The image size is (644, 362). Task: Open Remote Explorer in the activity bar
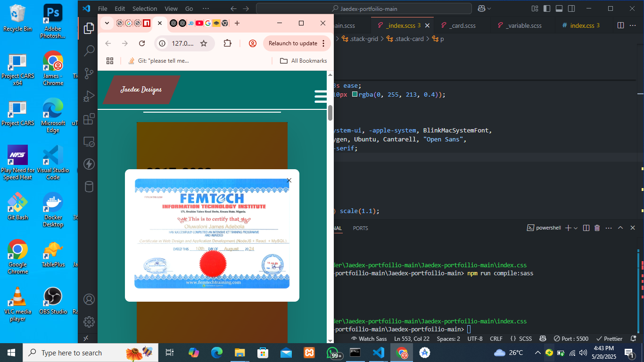coord(89,141)
